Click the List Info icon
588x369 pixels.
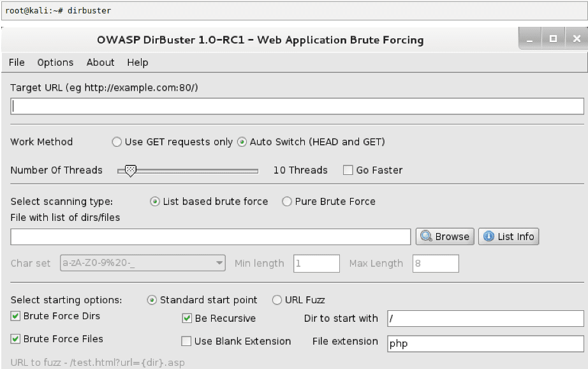489,237
